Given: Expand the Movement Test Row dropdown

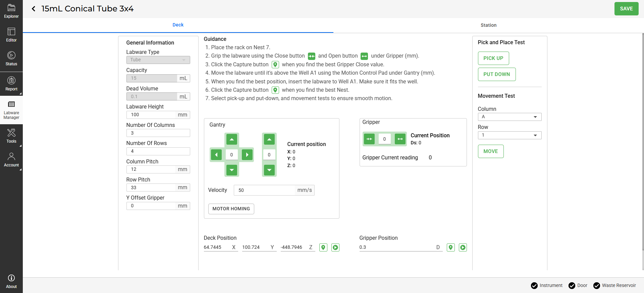Looking at the screenshot, I should coord(509,135).
